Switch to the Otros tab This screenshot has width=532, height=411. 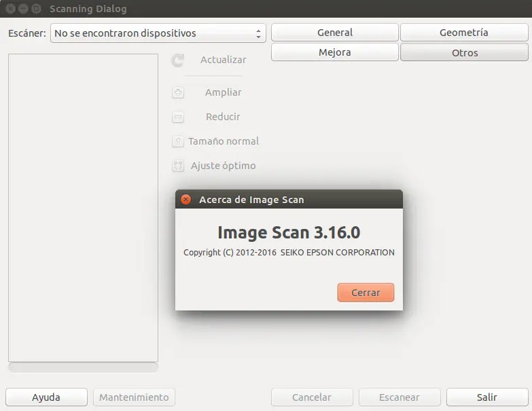(465, 52)
